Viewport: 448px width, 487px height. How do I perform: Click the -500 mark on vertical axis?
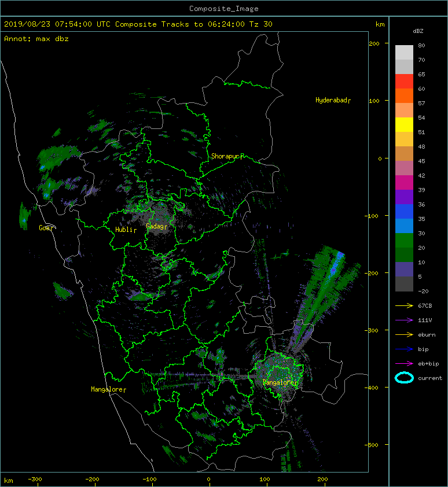pyautogui.click(x=372, y=445)
